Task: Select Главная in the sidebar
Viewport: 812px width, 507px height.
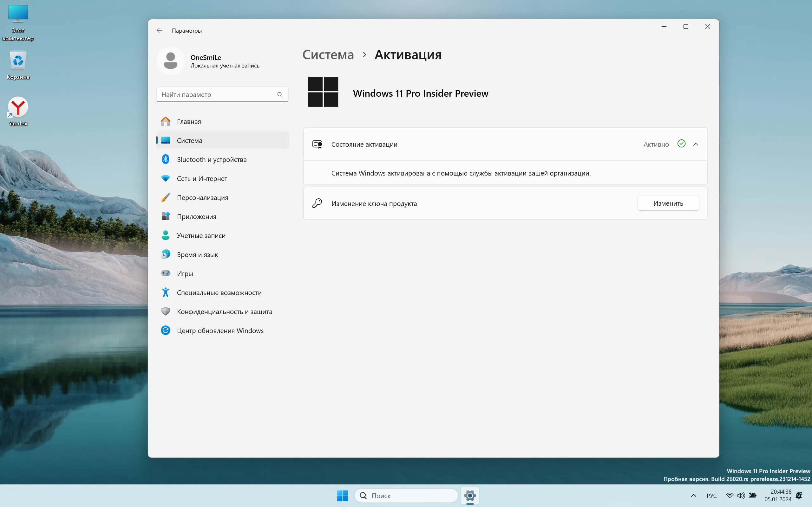Action: [x=189, y=122]
